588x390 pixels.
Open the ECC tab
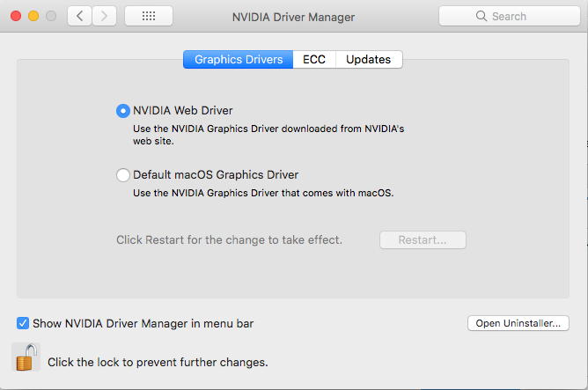[314, 60]
